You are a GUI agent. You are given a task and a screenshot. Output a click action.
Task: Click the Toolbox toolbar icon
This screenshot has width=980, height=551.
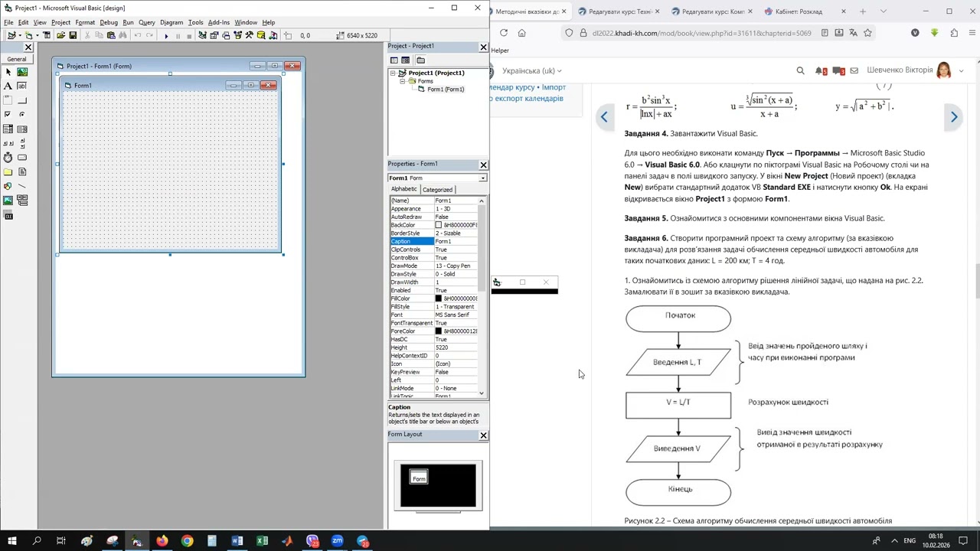pyautogui.click(x=250, y=35)
